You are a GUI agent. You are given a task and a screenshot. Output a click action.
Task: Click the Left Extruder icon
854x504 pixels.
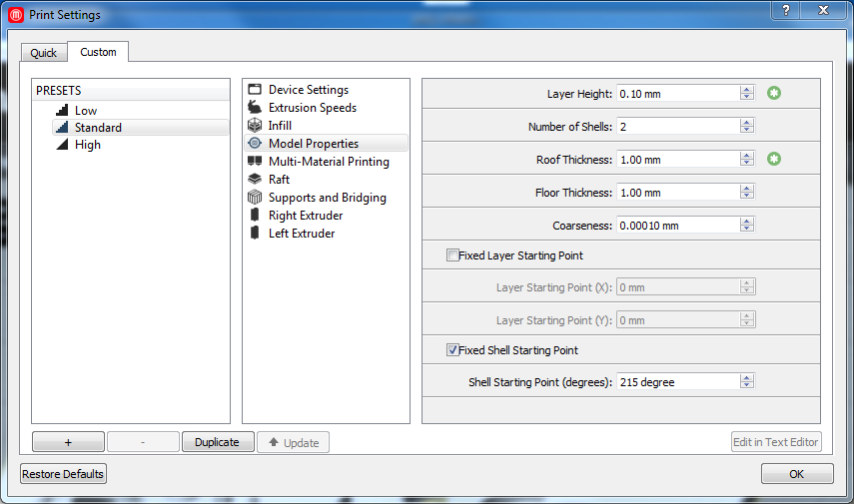[255, 233]
